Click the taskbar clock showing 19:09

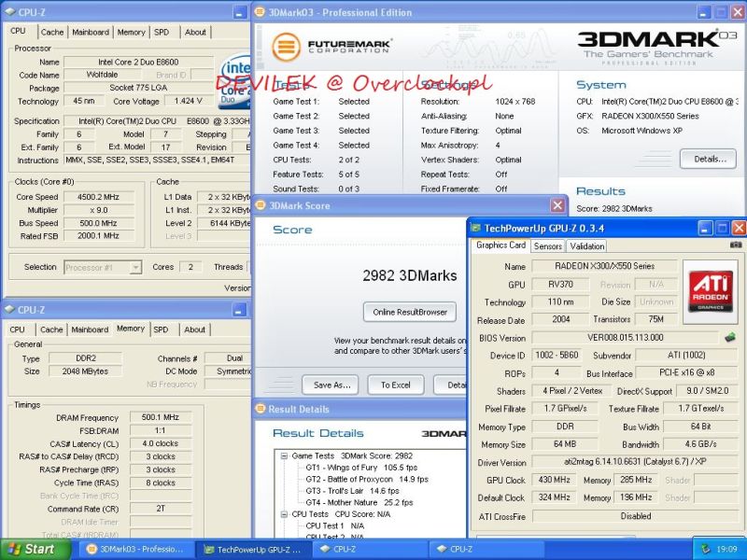(726, 550)
